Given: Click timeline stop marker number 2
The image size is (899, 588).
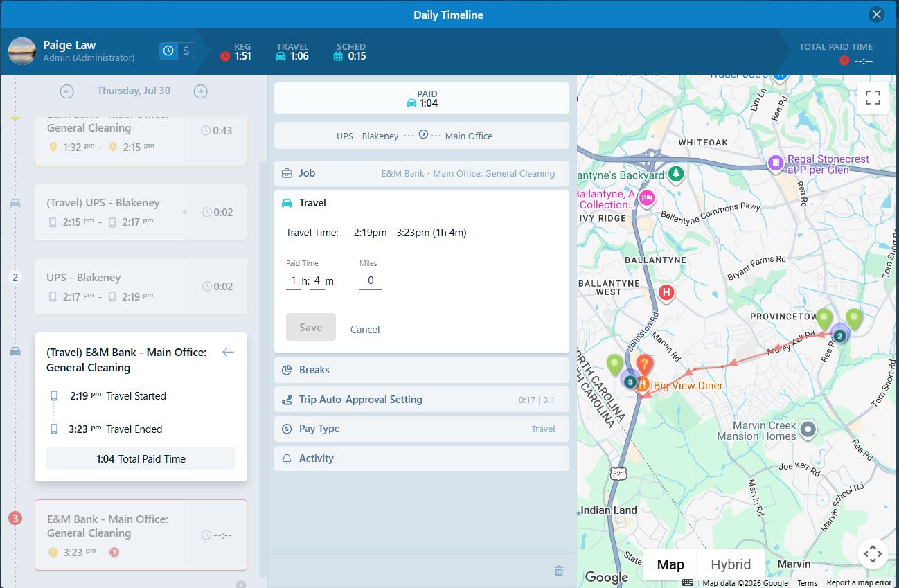Looking at the screenshot, I should pos(15,277).
